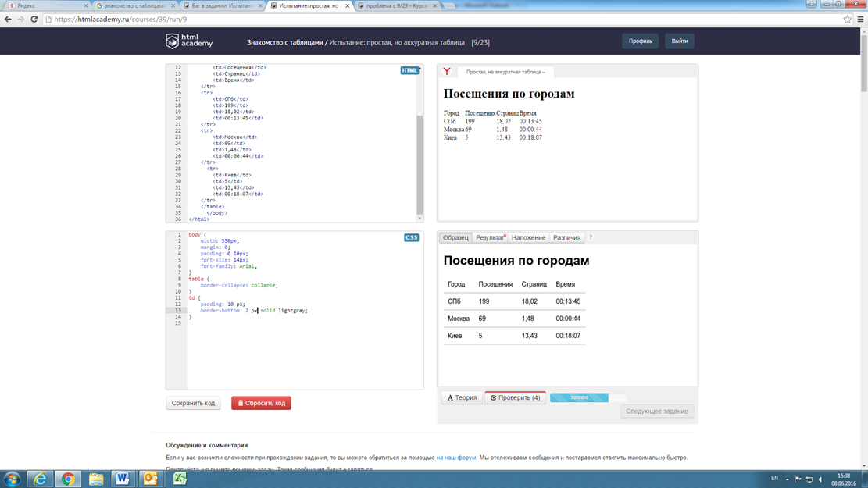Click Сохранить код button
Image resolution: width=868 pixels, height=488 pixels.
[193, 403]
